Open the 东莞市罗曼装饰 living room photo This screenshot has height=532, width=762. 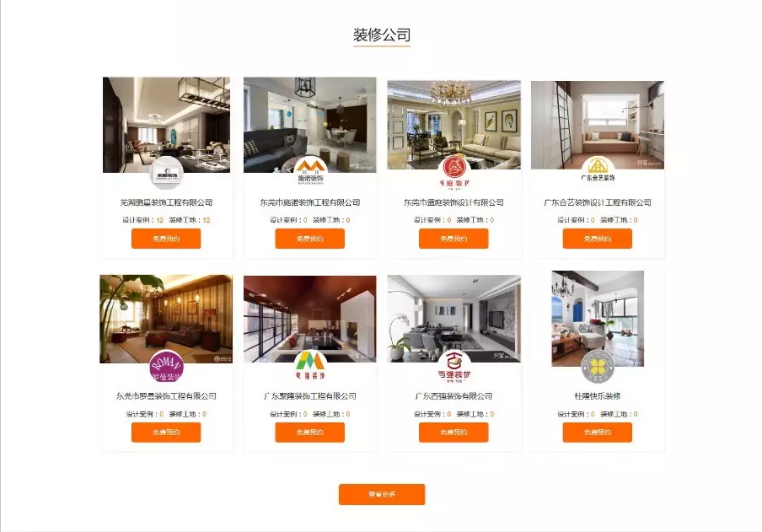166,319
